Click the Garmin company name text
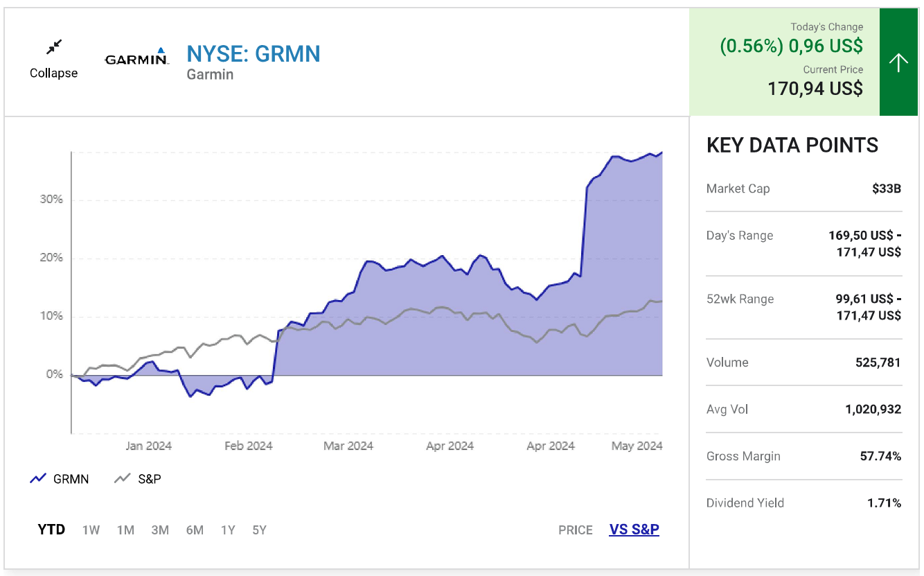924x576 pixels. tap(210, 75)
